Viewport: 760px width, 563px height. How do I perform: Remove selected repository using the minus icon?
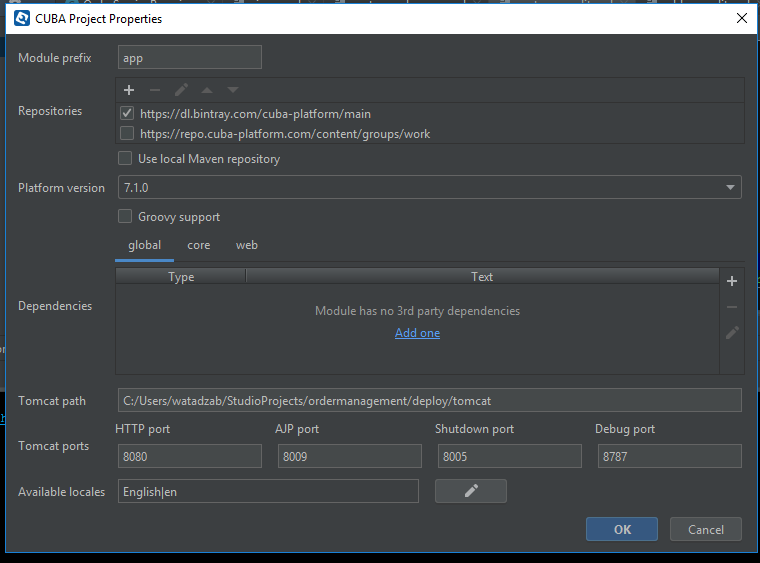pos(155,90)
